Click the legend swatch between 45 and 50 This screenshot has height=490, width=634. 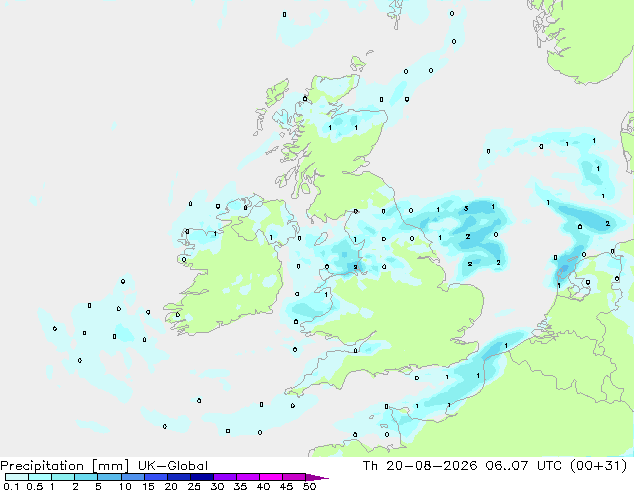coord(294,477)
